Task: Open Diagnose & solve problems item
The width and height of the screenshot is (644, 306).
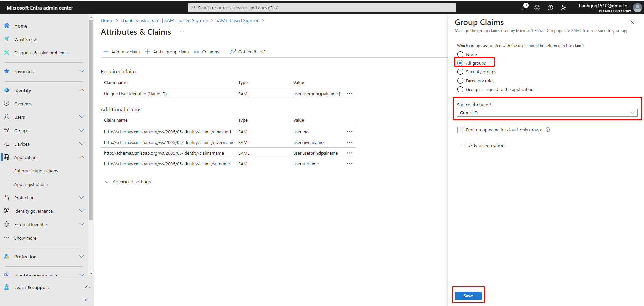Action: click(x=41, y=53)
